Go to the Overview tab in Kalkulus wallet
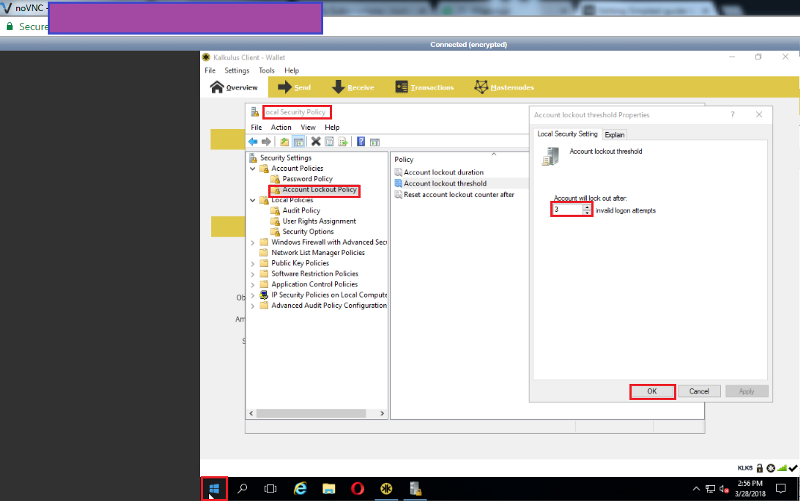This screenshot has height=501, width=800. click(234, 87)
